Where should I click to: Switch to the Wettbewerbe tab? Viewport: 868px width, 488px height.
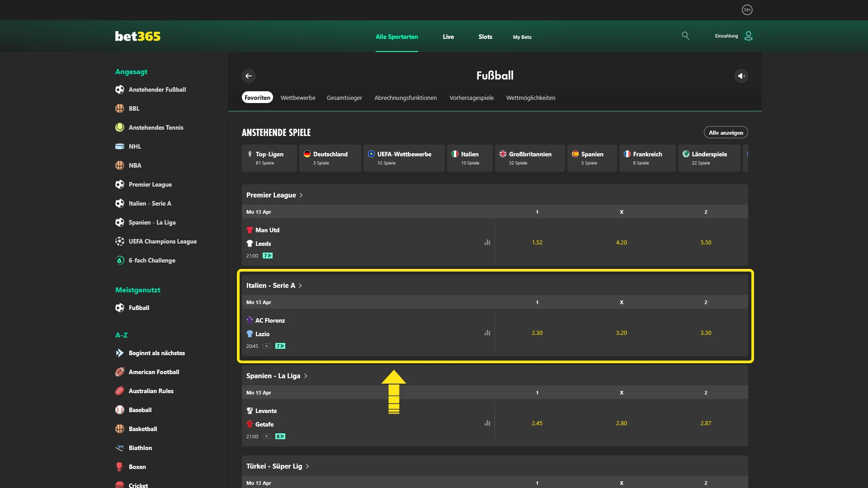click(x=298, y=98)
